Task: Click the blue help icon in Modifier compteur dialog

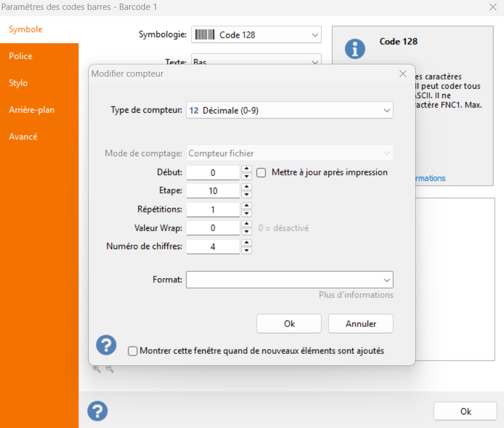Action: click(x=106, y=345)
